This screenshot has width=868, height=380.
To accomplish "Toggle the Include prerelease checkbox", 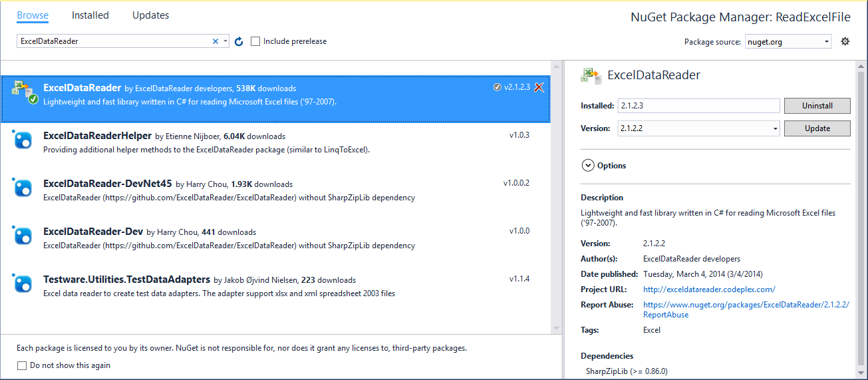I will 255,41.
